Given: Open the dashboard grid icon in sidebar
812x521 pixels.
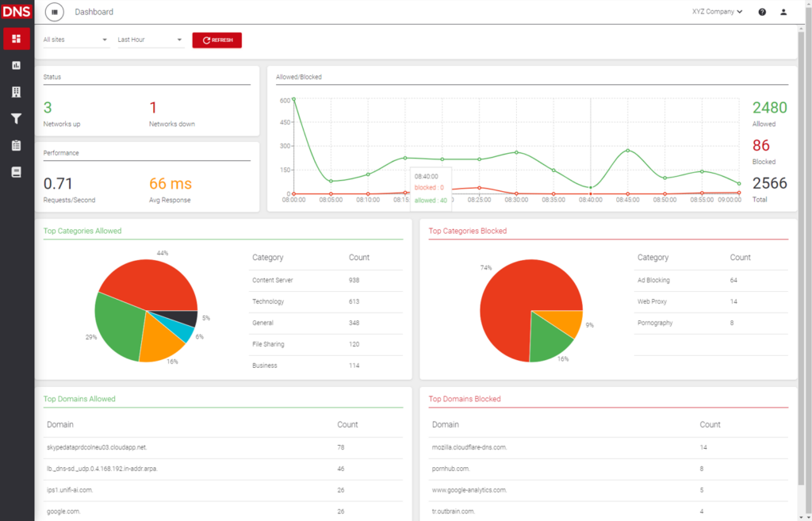Looking at the screenshot, I should tap(17, 39).
